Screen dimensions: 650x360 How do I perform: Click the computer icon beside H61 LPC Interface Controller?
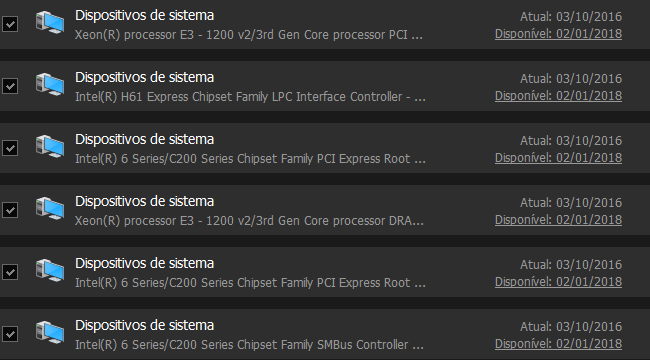(x=50, y=84)
